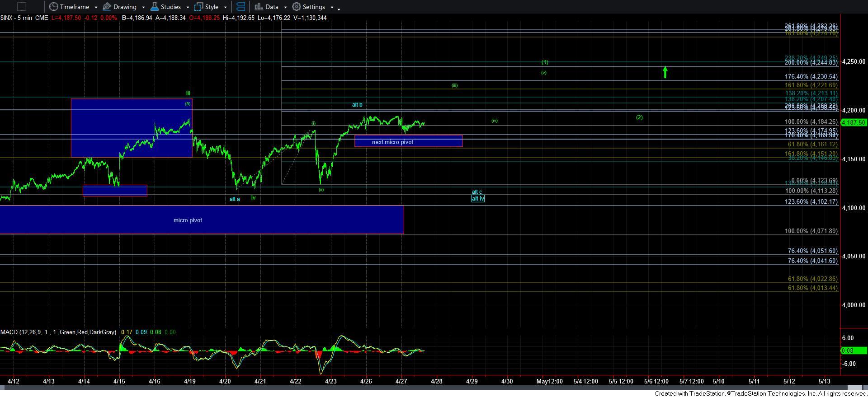Screen dimensions: 868x397
Task: Select the green up arrow on chart
Action: [x=665, y=72]
